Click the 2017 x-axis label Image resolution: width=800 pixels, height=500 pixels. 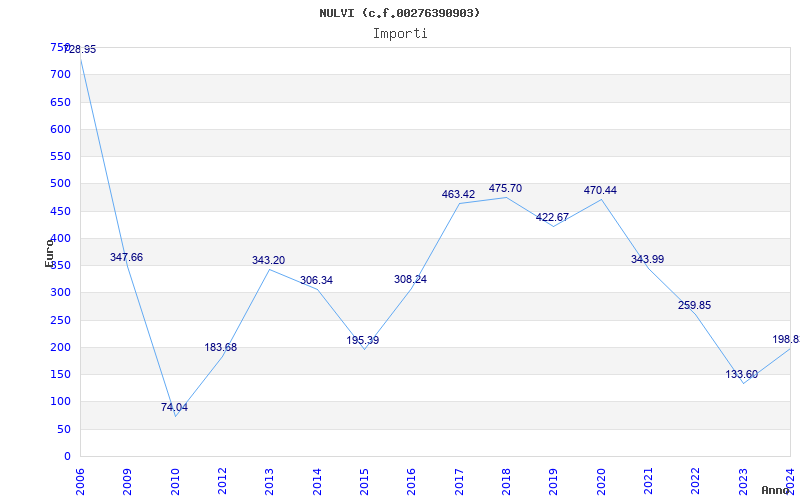(459, 481)
